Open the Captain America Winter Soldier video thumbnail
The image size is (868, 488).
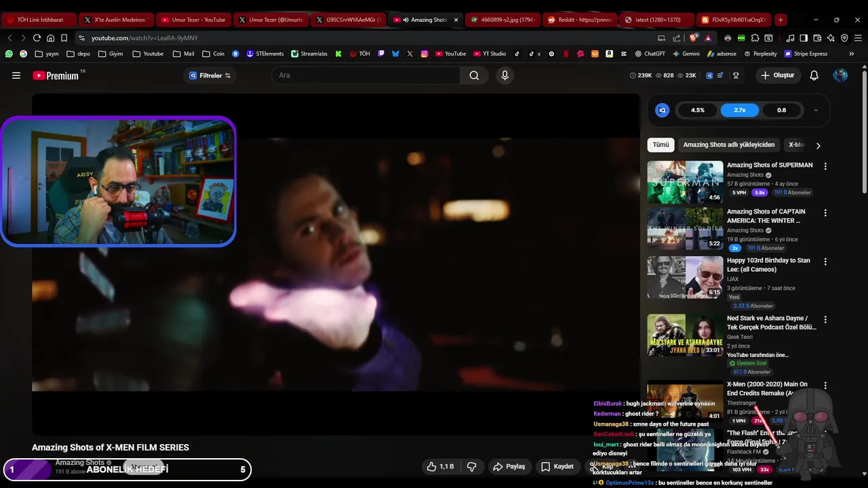685,228
